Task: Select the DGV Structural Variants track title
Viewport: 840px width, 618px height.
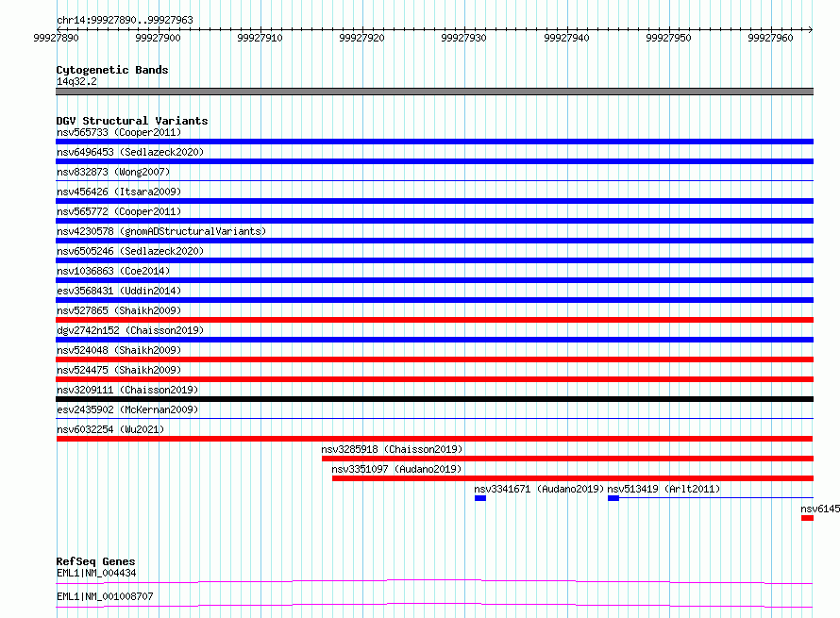Action: [x=132, y=121]
